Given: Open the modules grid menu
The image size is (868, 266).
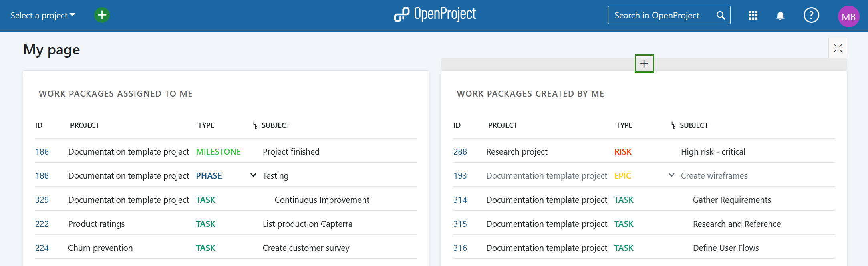Looking at the screenshot, I should tap(753, 16).
